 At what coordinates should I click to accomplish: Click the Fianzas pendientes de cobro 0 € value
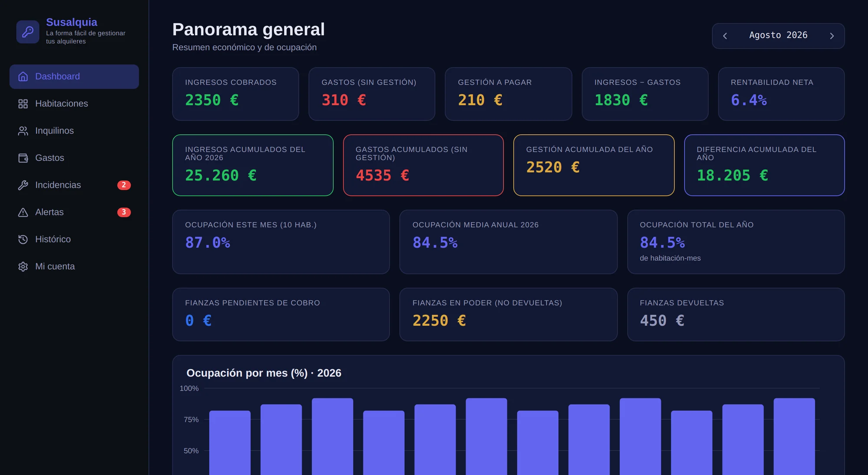(198, 321)
